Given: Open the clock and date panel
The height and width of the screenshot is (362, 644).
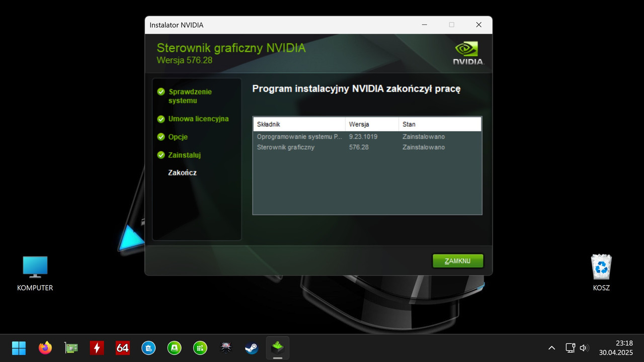Looking at the screenshot, I should 616,348.
